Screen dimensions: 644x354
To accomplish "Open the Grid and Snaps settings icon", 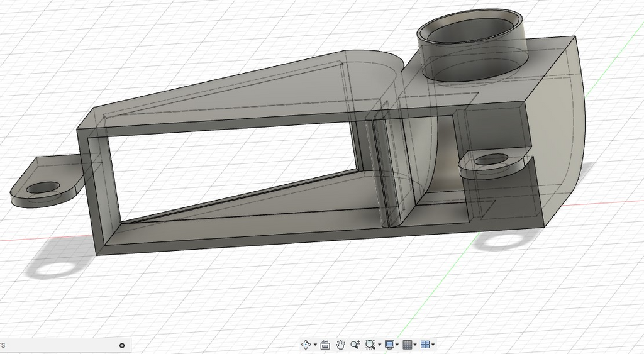I will pos(408,345).
